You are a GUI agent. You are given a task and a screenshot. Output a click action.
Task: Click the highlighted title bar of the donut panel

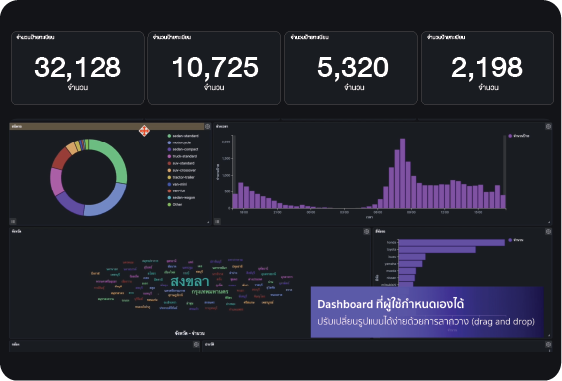[x=106, y=127]
